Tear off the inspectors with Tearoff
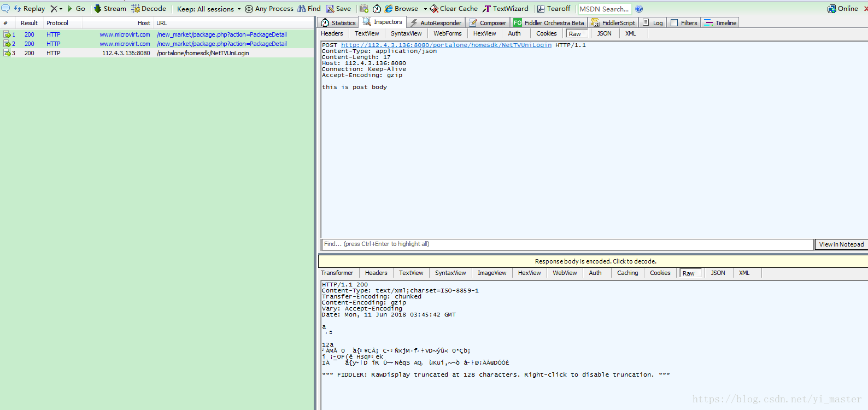The image size is (868, 410). (554, 9)
